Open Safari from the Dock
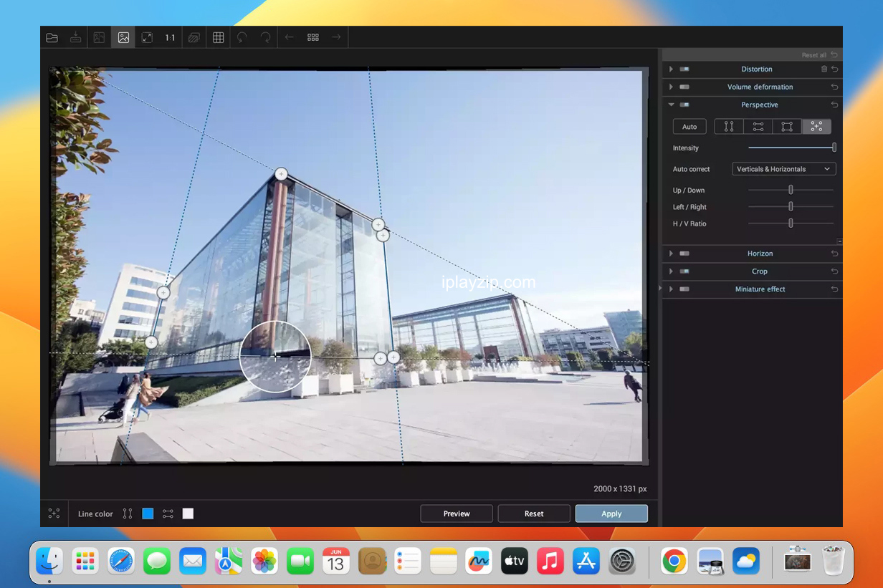The image size is (883, 588). 121,562
